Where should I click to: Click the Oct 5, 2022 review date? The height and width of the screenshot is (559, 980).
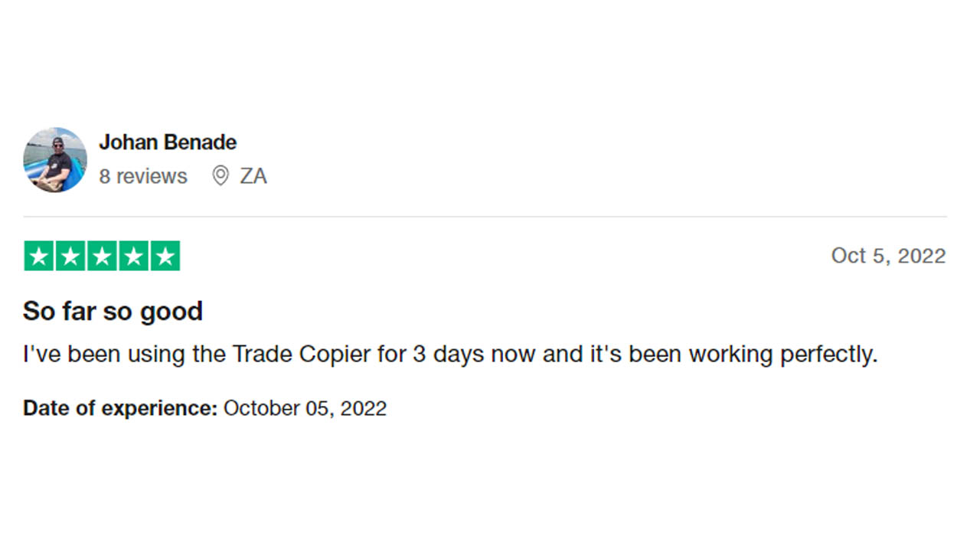point(889,256)
